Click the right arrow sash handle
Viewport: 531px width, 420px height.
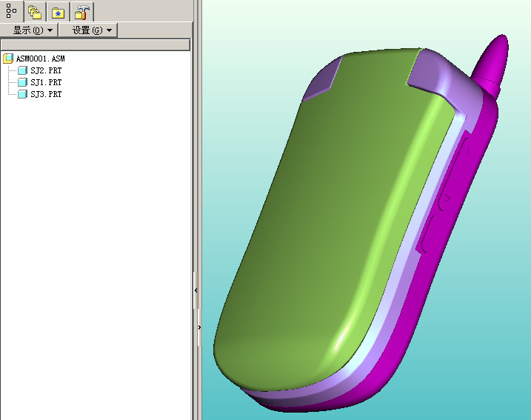(199, 327)
